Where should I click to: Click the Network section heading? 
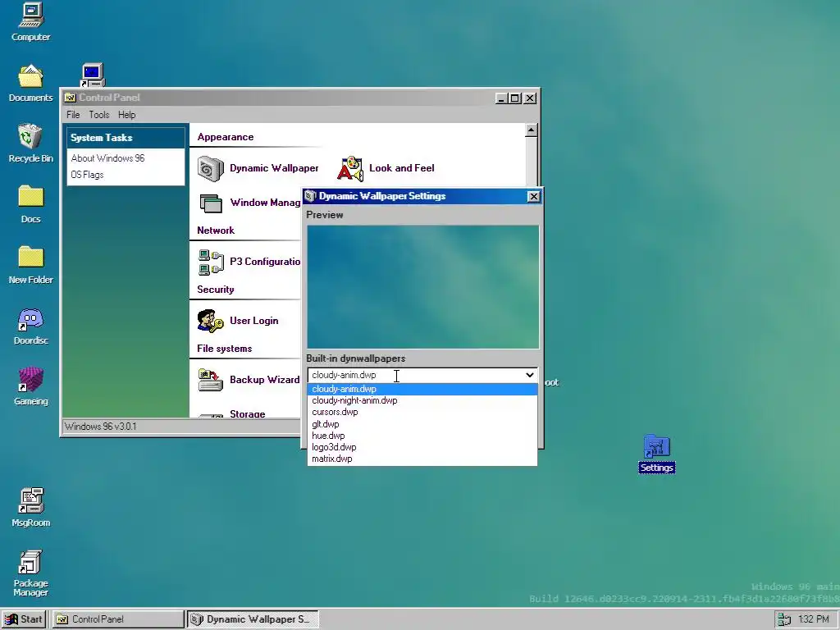(216, 231)
